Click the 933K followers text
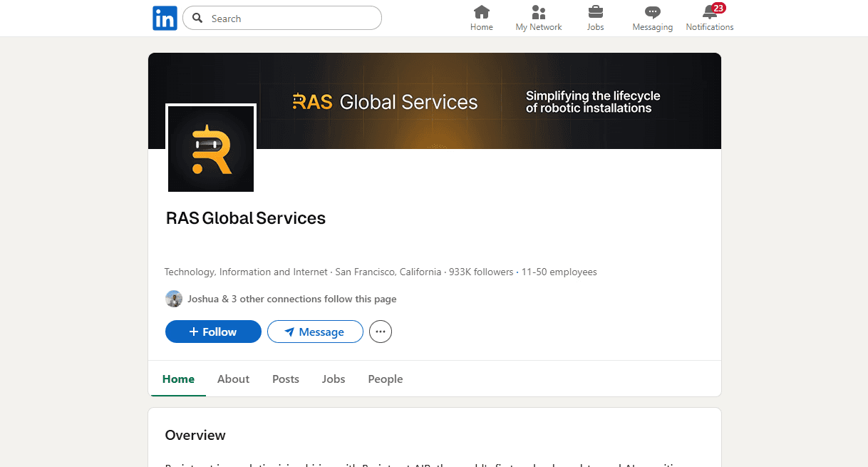This screenshot has width=868, height=467. point(481,272)
